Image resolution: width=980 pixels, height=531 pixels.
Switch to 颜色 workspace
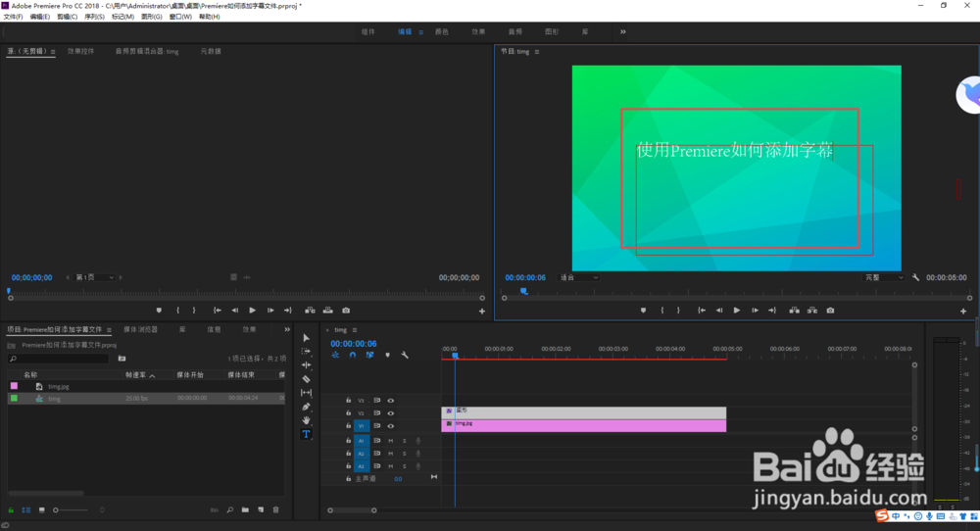[x=442, y=32]
